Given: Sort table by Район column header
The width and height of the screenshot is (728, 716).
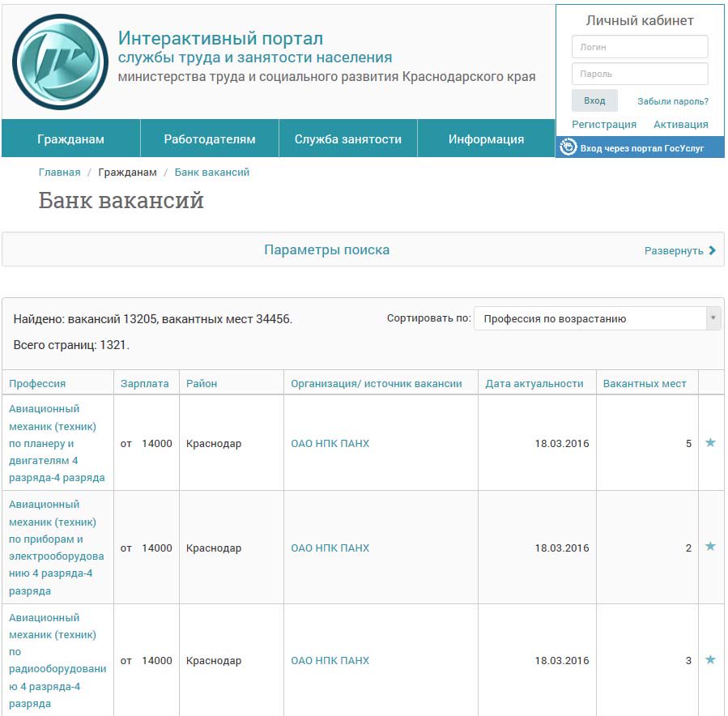Looking at the screenshot, I should (x=202, y=384).
